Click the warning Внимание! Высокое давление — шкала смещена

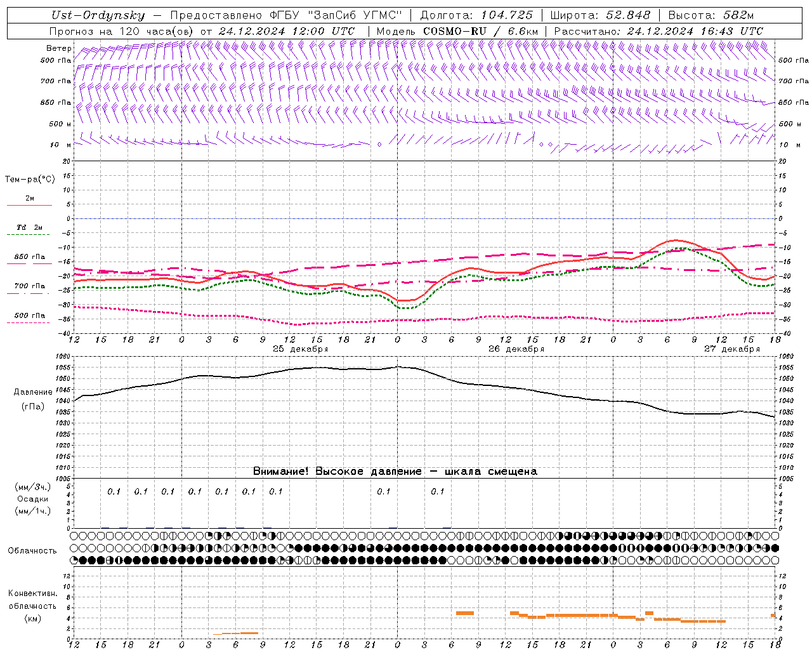pos(395,472)
